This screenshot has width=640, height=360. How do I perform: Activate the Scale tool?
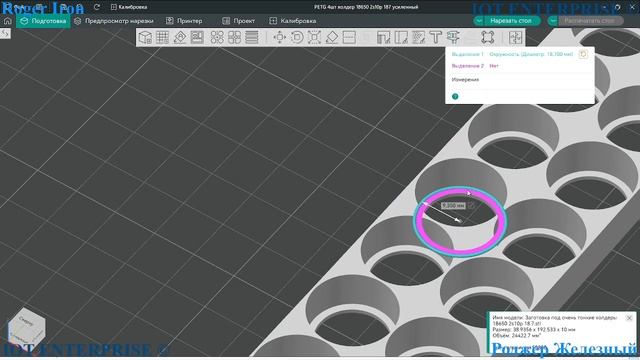(x=314, y=37)
